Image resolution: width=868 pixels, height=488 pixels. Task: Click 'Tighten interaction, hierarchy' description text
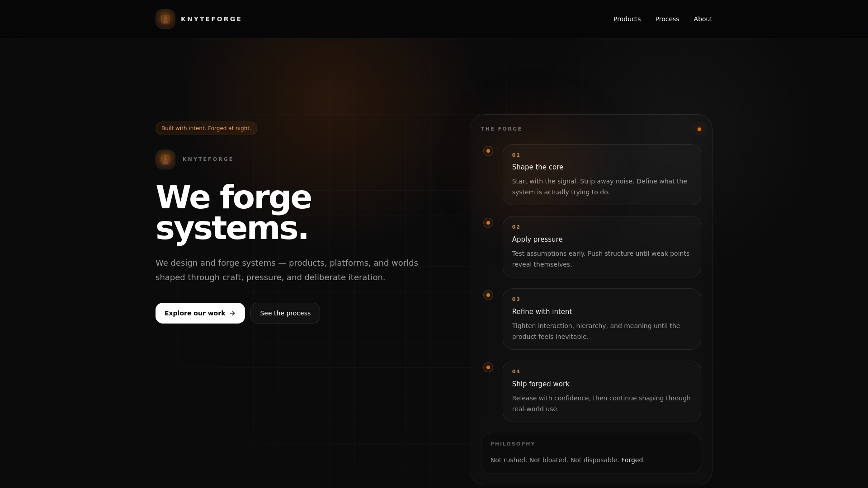(x=596, y=331)
